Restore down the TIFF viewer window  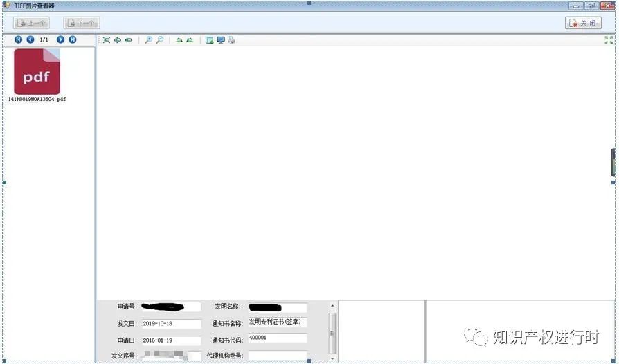click(591, 6)
